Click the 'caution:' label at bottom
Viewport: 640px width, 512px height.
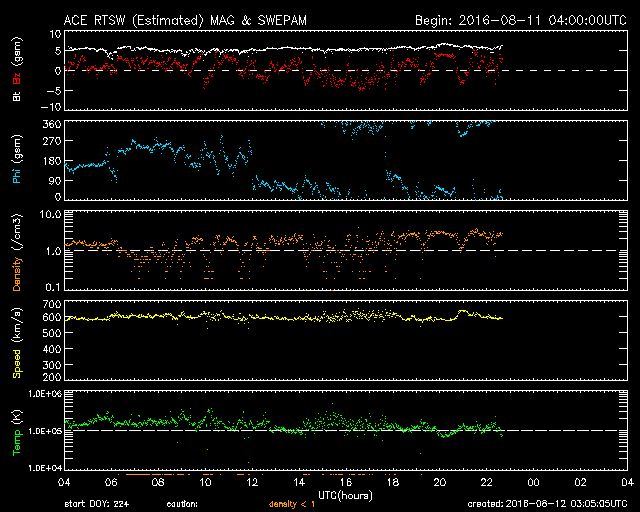pos(182,504)
